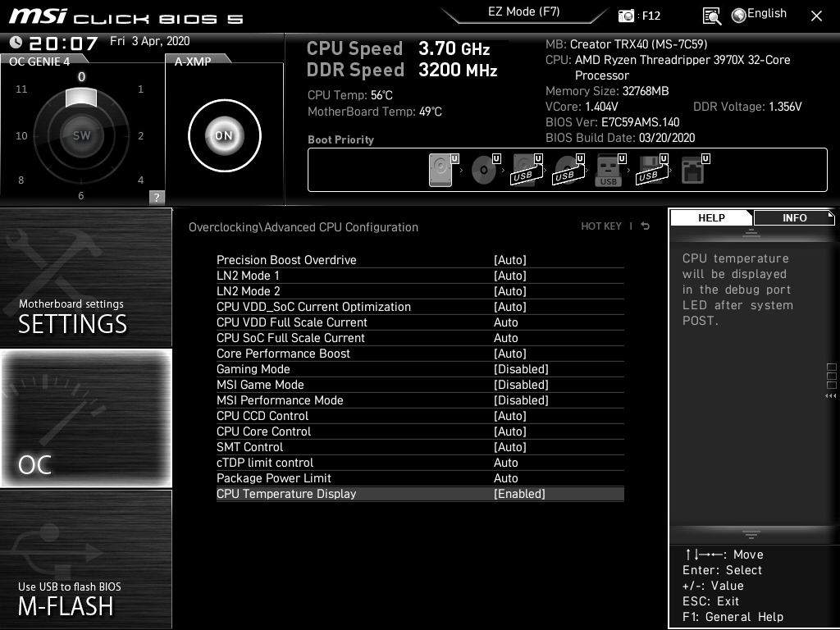Edit CPU VDD Full Scale Current Auto field
Image resolution: width=840 pixels, height=630 pixels.
[x=505, y=322]
